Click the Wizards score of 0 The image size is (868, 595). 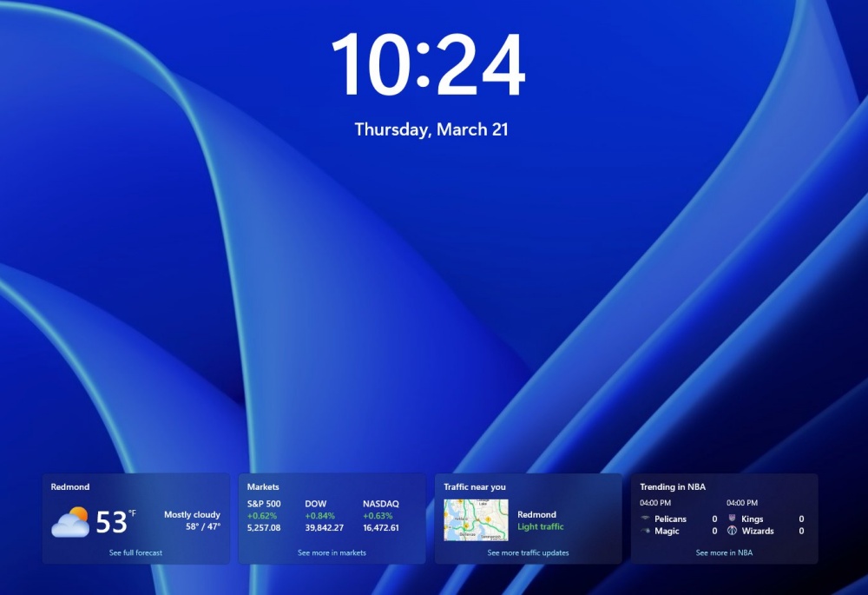tap(801, 531)
